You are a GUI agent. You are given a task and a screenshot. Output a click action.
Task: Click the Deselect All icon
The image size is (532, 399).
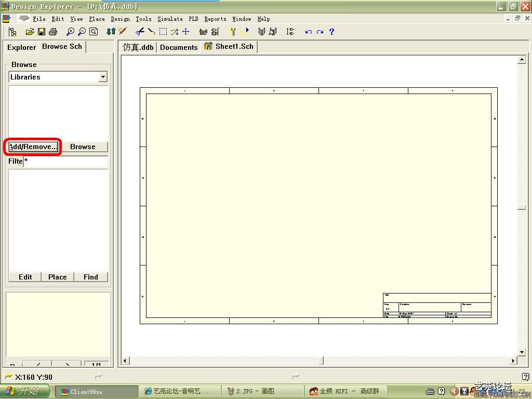(x=175, y=32)
